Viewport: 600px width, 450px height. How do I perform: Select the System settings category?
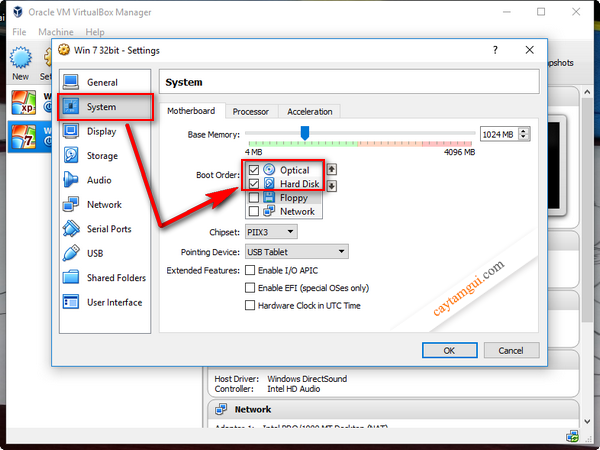pos(105,107)
